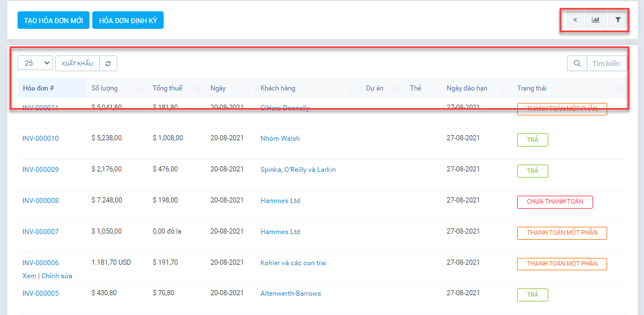The image size is (644, 315).
Task: Click the Xuất khẩu export button
Action: 77,63
